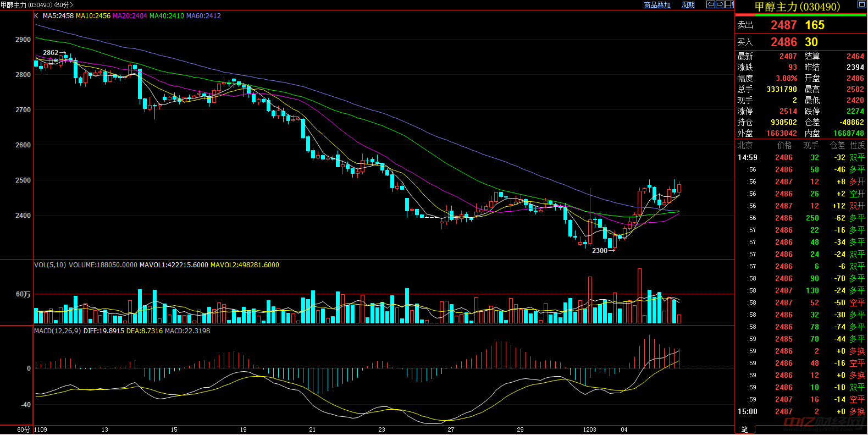Click the 买入 price 2486
Screen dimensions: 868x435
[783, 42]
